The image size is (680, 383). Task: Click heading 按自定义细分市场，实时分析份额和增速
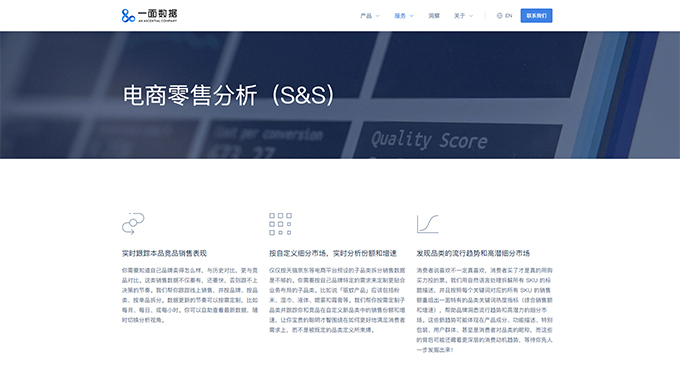tap(333, 253)
